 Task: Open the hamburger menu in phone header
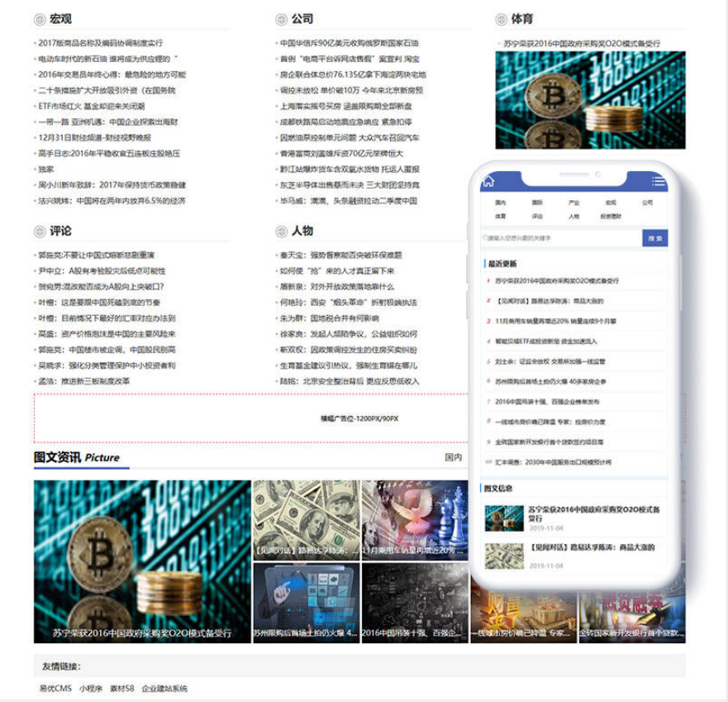point(658,182)
